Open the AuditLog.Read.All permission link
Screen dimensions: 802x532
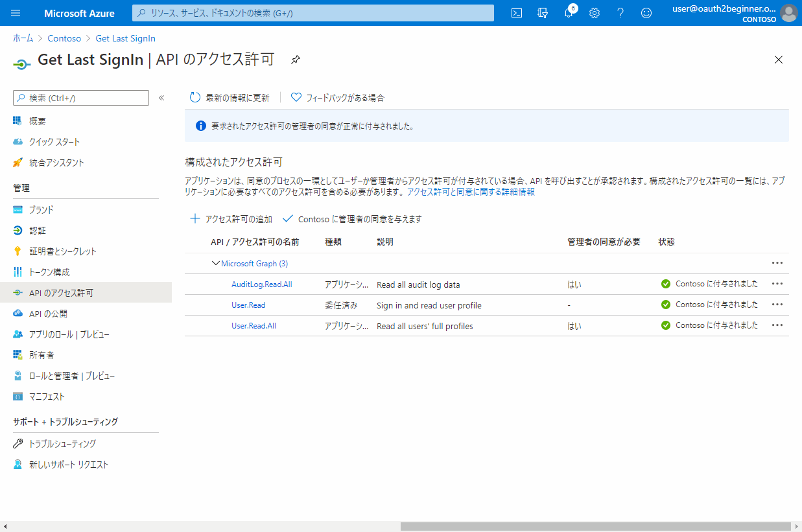[262, 284]
